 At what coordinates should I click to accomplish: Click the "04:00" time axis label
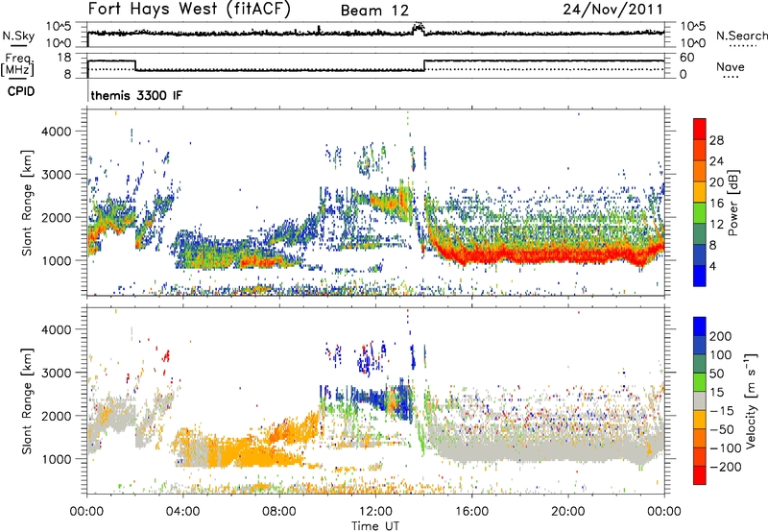click(183, 512)
